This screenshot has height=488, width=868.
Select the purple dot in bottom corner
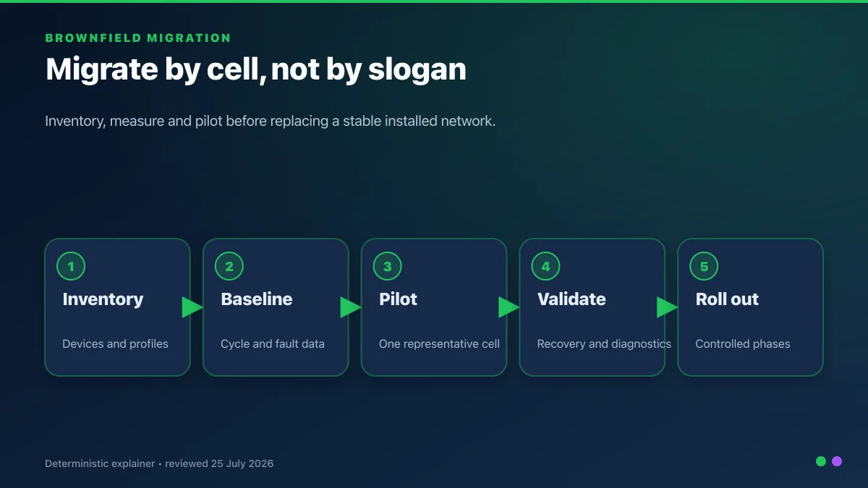pyautogui.click(x=837, y=461)
